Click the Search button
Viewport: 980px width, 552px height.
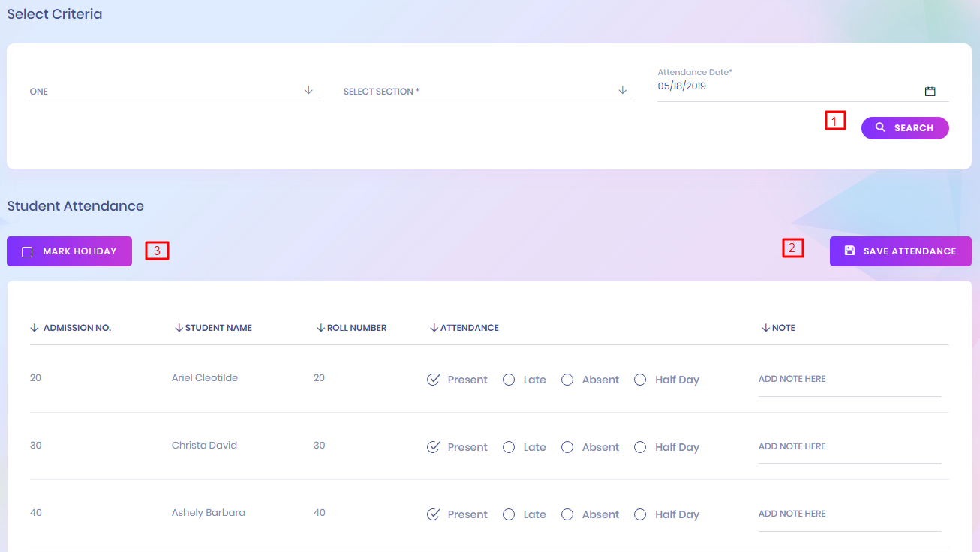point(904,128)
